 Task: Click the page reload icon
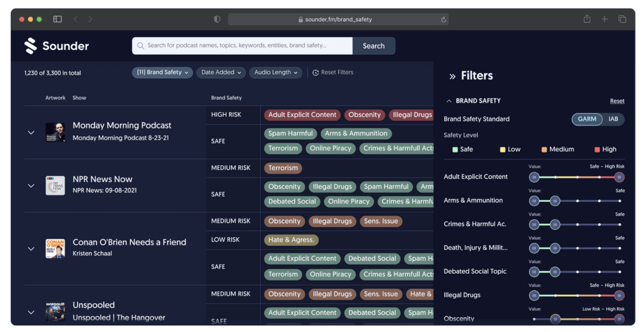[x=443, y=19]
